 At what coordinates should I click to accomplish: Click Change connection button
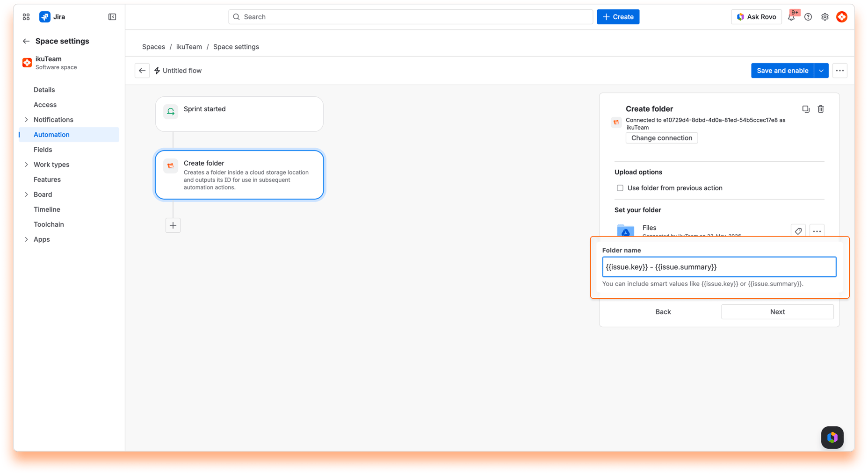[x=662, y=138]
